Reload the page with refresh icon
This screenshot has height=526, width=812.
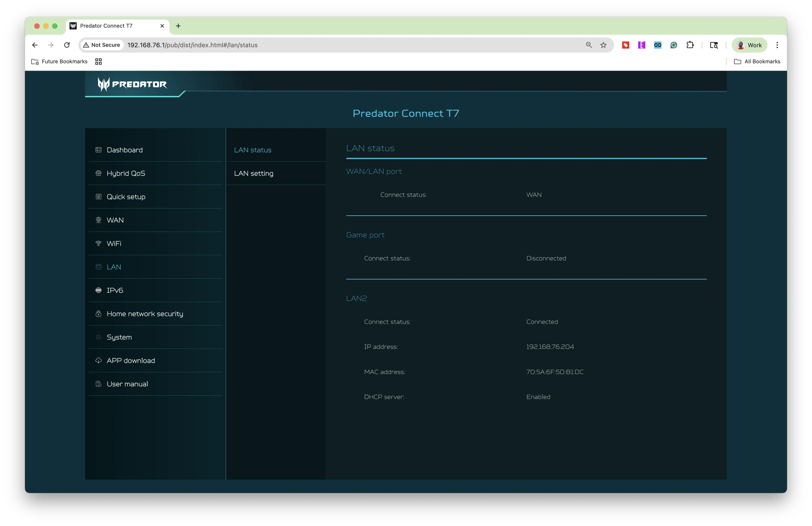click(67, 45)
